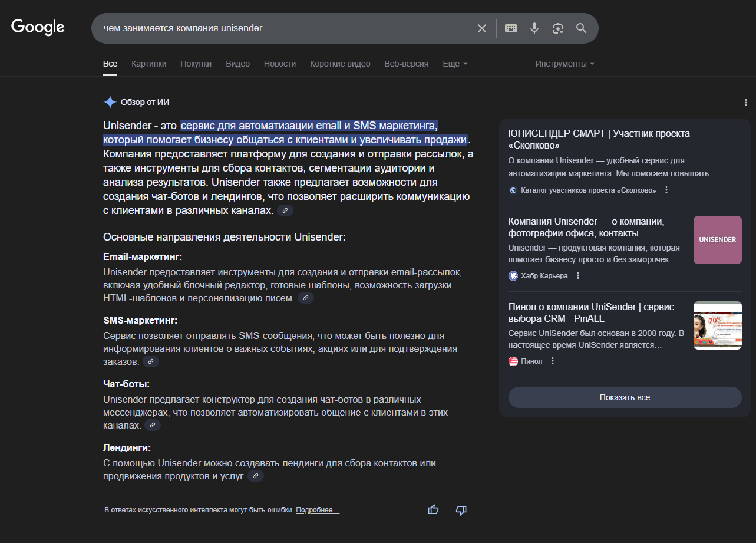This screenshot has width=756, height=543.
Task: Click the SMS-маркетинг heading
Action: [x=140, y=321]
